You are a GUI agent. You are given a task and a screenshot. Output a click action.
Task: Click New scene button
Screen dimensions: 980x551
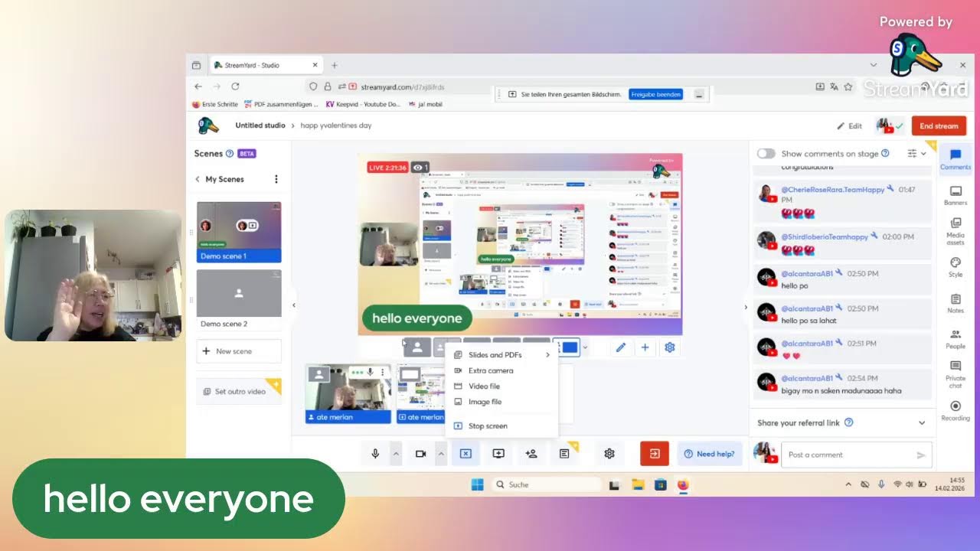pyautogui.click(x=239, y=351)
